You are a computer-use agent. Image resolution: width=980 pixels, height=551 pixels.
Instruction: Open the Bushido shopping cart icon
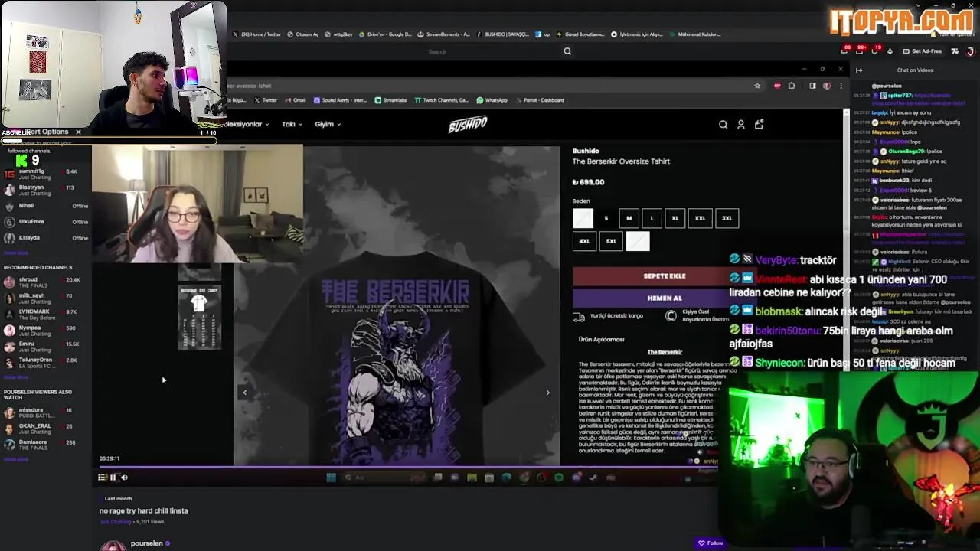tap(759, 124)
